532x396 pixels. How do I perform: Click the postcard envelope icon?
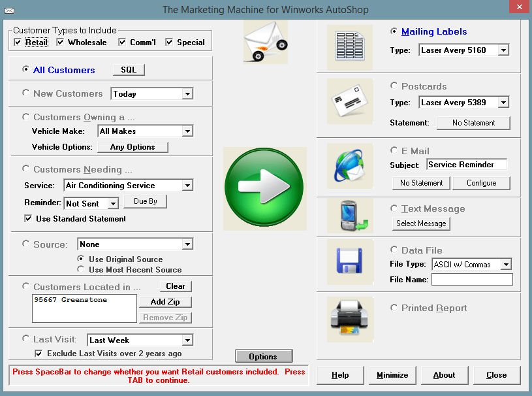point(349,102)
